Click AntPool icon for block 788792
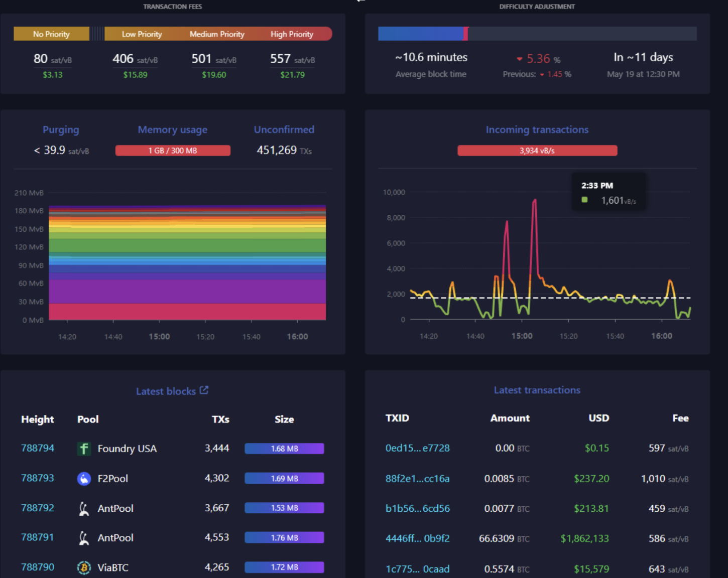Image resolution: width=728 pixels, height=578 pixels. 84,509
